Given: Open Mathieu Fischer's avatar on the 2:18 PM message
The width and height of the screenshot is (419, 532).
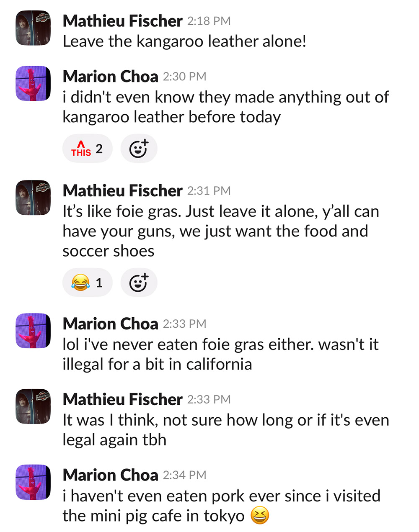Looking at the screenshot, I should (x=33, y=28).
